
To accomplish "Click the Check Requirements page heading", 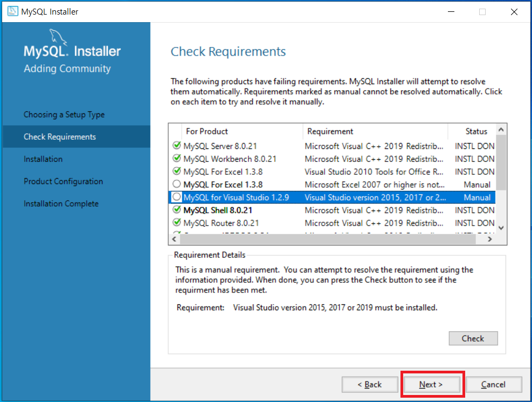I will point(228,52).
